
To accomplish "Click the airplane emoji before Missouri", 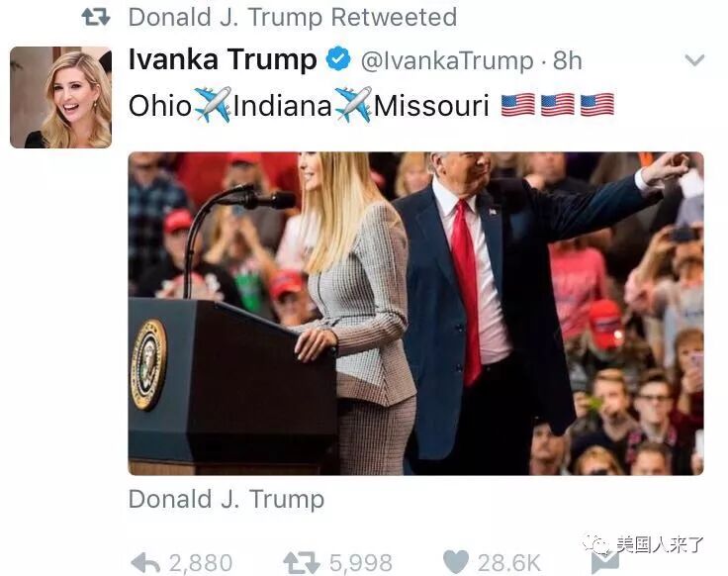I will (x=353, y=105).
